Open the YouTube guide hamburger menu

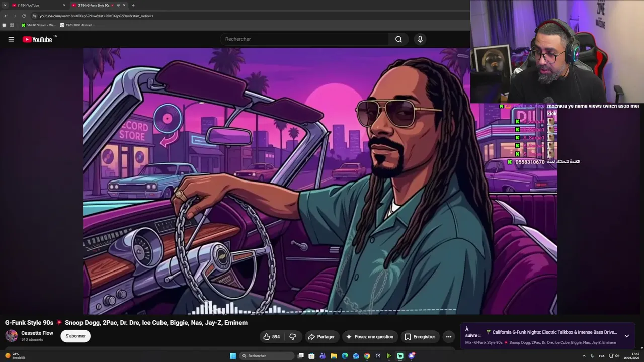[11, 39]
